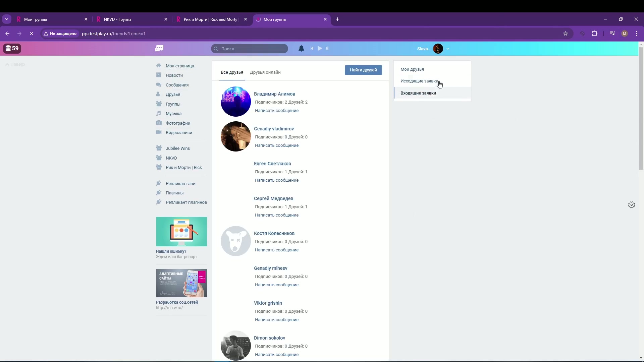Open a new browser tab

point(337,19)
